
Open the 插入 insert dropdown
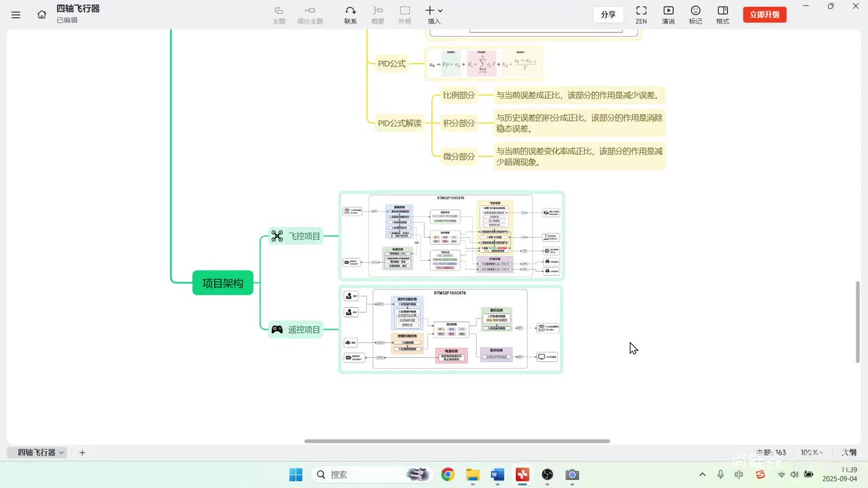[434, 14]
